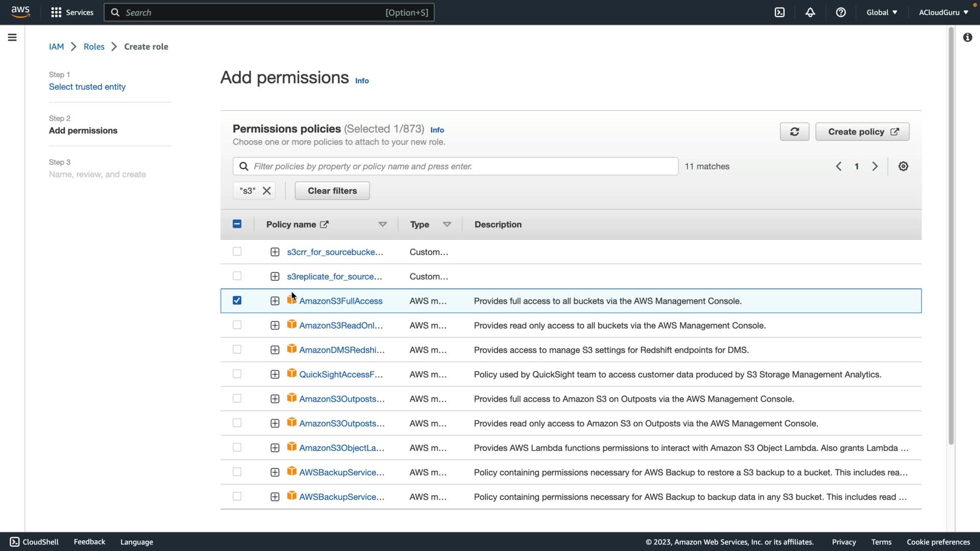Open the support help question icon
The width and height of the screenshot is (980, 551).
point(841,12)
